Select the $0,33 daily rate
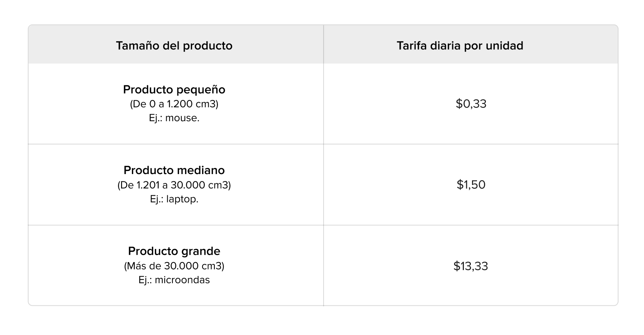This screenshot has width=644, height=335. (471, 103)
